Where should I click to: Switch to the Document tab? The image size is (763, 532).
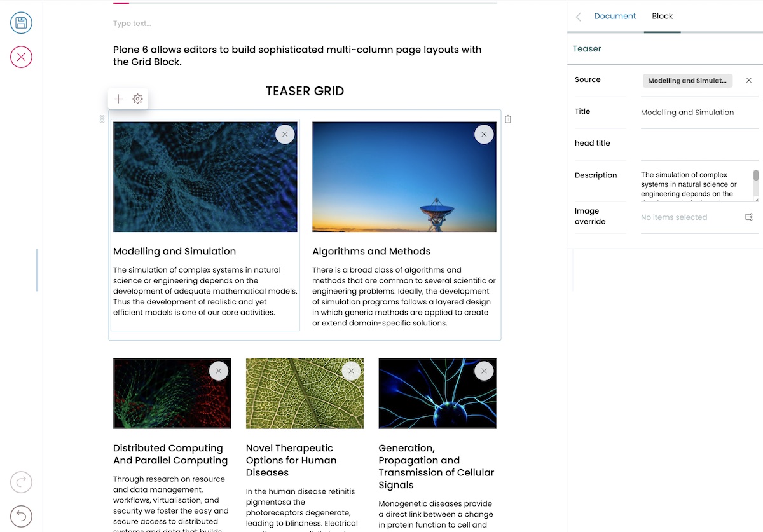(615, 16)
